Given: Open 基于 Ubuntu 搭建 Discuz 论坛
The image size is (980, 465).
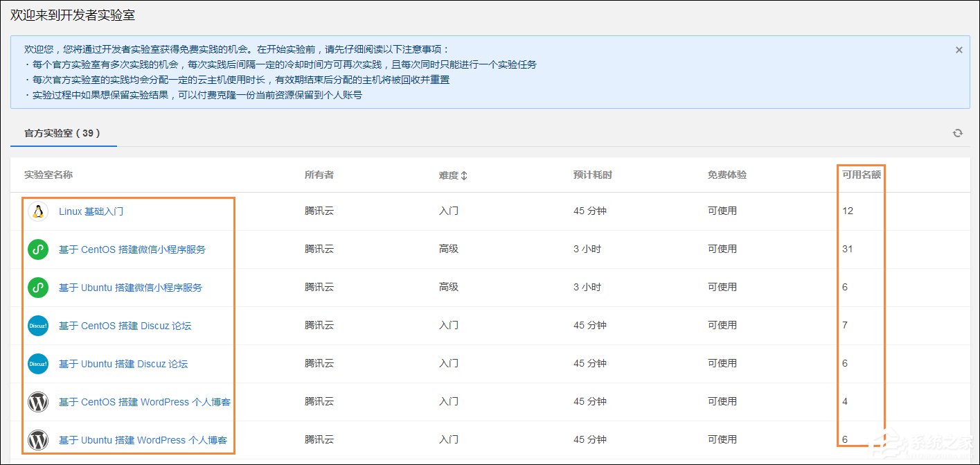Looking at the screenshot, I should 123,363.
